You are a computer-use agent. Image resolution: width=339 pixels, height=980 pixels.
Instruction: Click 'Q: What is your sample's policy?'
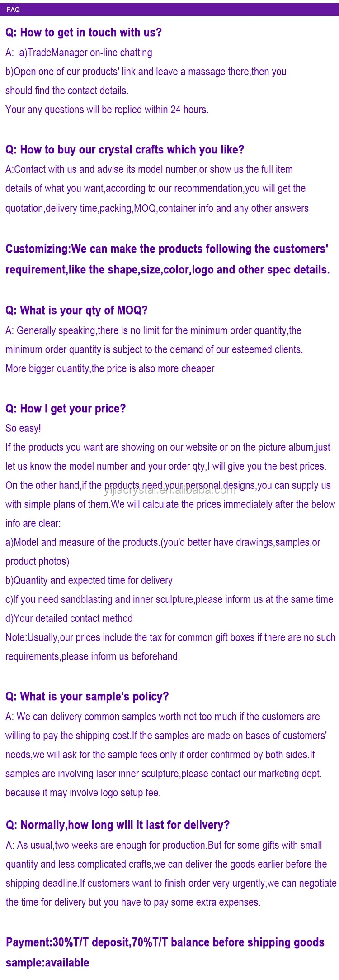[x=87, y=697]
